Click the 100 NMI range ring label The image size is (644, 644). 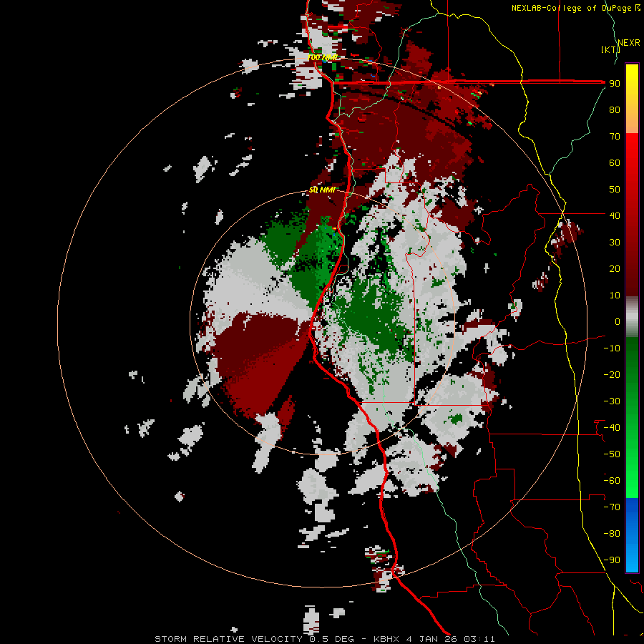click(323, 57)
